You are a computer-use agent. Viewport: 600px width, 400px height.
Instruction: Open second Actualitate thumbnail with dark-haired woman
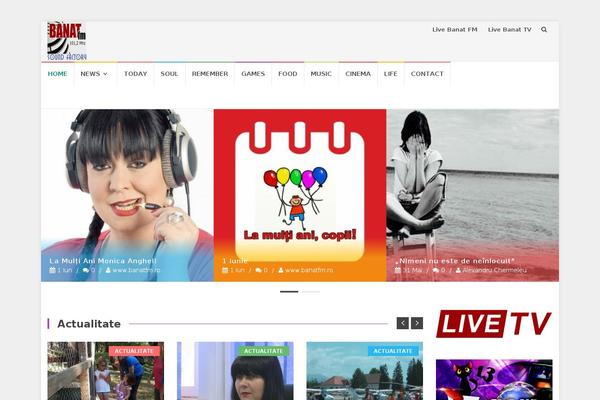(235, 371)
